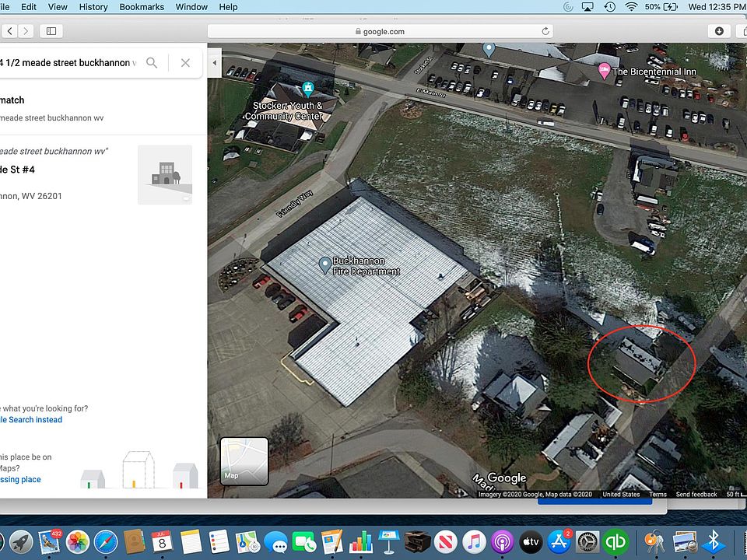Open Bluetooth File Exchange from the Dock

[x=714, y=542]
